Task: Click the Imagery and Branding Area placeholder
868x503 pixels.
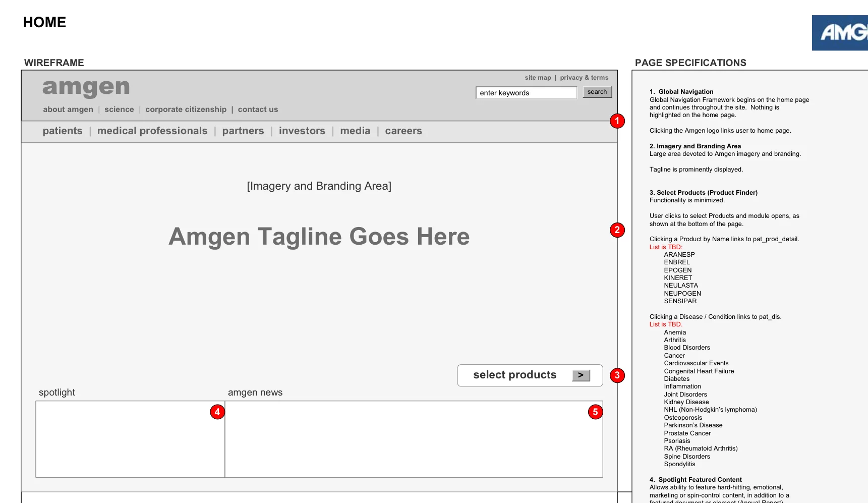Action: click(x=319, y=186)
